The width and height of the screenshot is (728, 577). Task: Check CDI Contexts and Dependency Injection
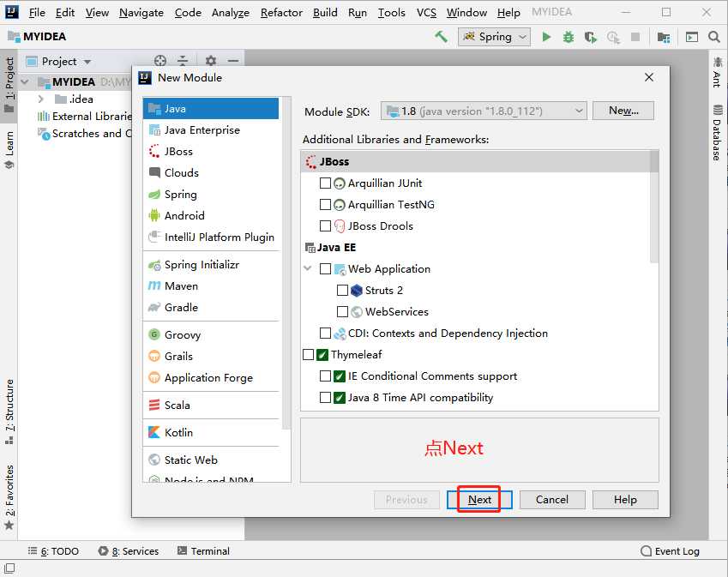point(325,333)
